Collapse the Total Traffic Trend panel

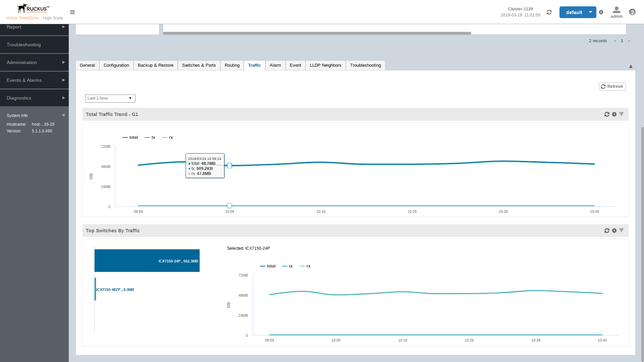tap(622, 114)
